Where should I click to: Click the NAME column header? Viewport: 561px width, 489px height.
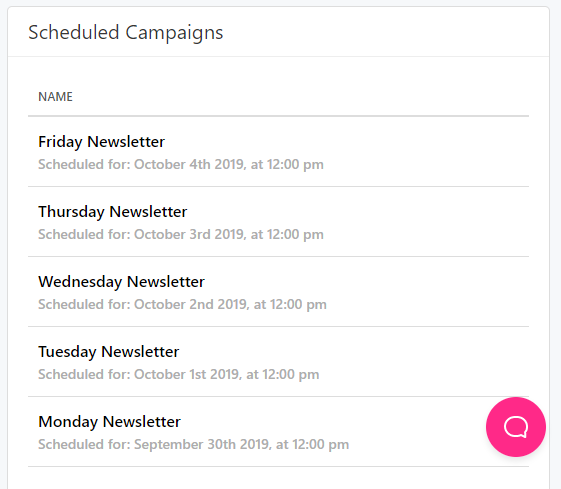tap(55, 97)
